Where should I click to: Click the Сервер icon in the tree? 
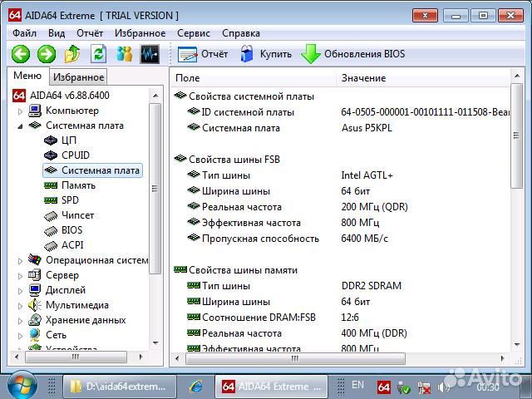[x=35, y=275]
